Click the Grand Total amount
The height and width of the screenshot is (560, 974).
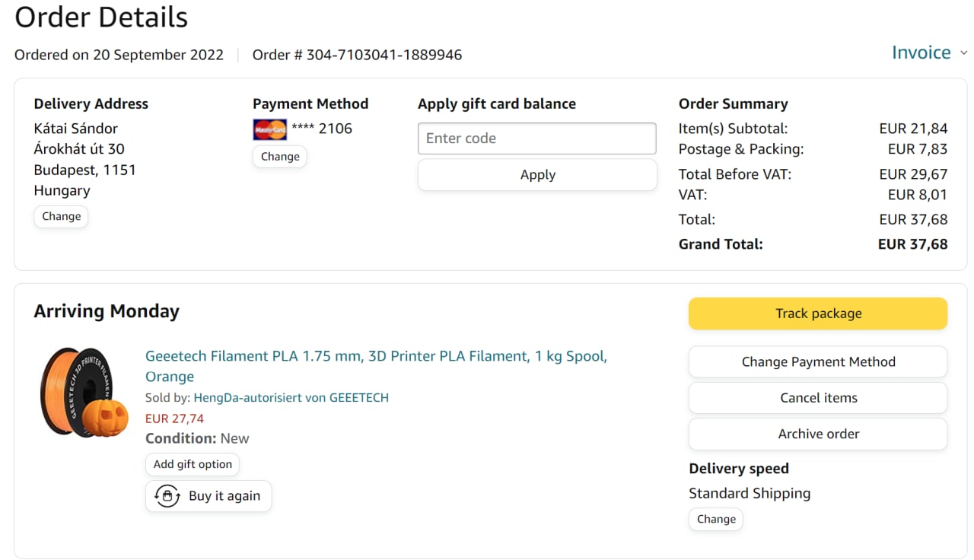point(912,244)
